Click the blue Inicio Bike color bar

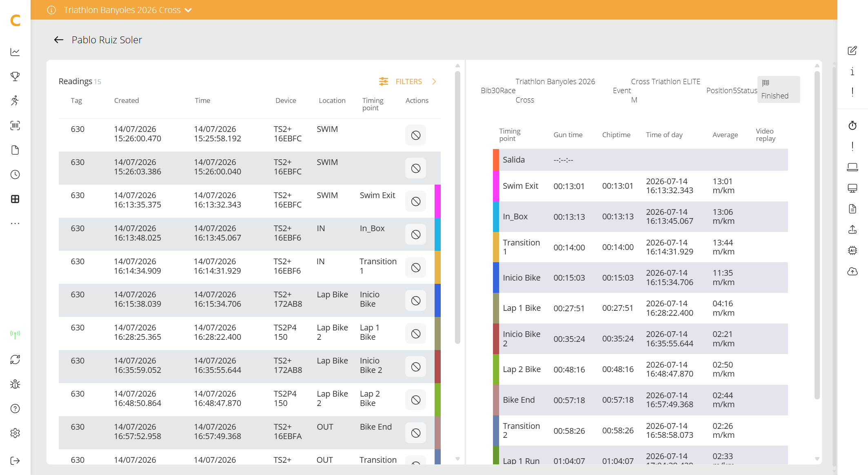point(496,278)
